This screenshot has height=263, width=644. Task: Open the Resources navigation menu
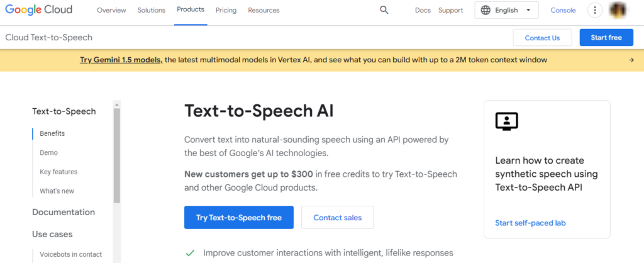264,10
